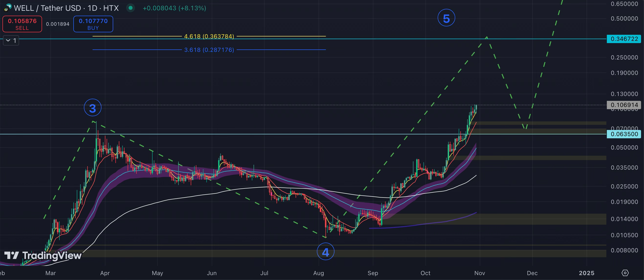
Task: Click the TradingView logo
Action: [43, 256]
